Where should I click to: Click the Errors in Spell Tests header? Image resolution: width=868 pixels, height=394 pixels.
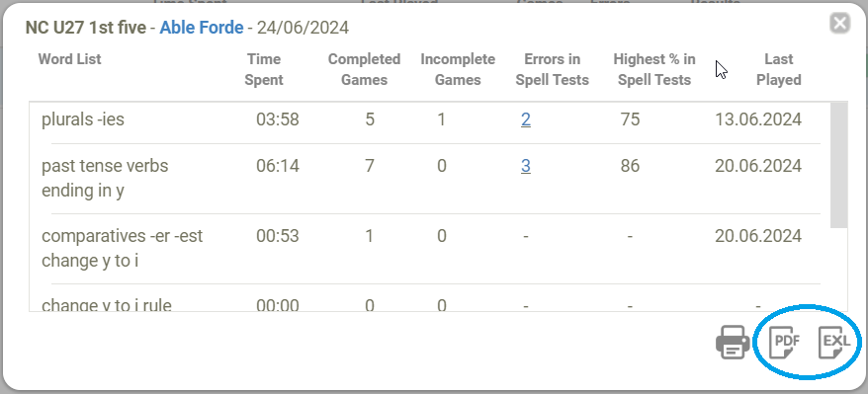[553, 69]
